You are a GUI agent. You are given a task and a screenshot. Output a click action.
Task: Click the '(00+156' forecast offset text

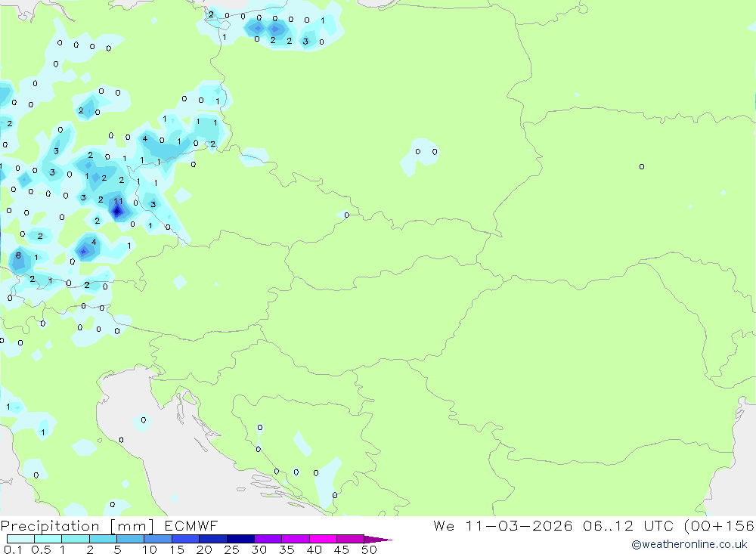coord(720,525)
